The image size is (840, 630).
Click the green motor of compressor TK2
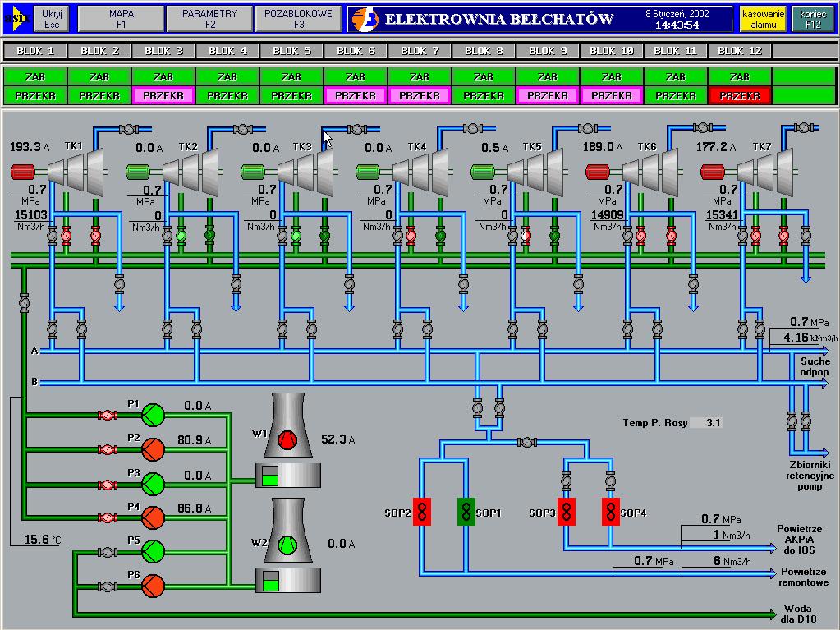(x=138, y=172)
